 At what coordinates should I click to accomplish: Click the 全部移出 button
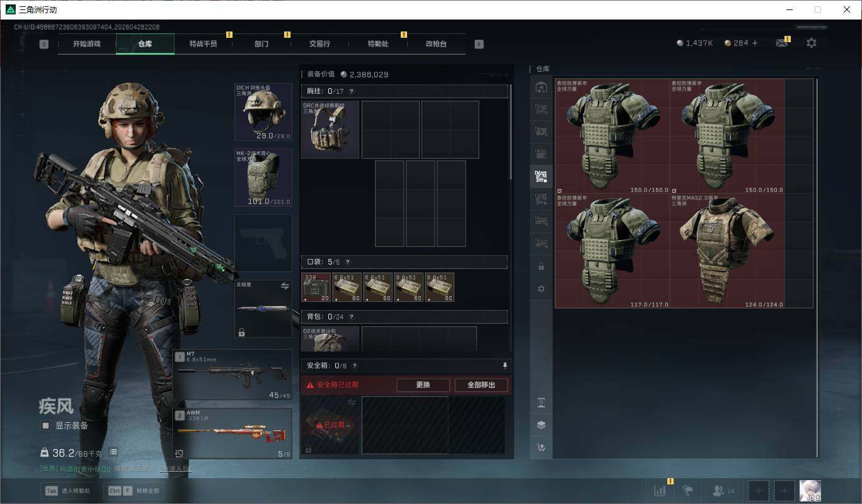[481, 385]
